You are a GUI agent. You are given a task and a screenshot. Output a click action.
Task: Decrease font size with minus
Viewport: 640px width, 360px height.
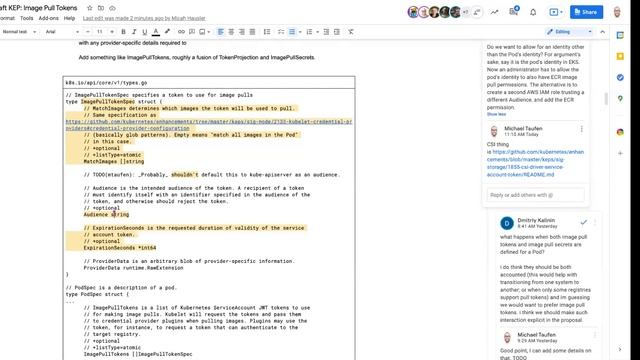click(88, 32)
